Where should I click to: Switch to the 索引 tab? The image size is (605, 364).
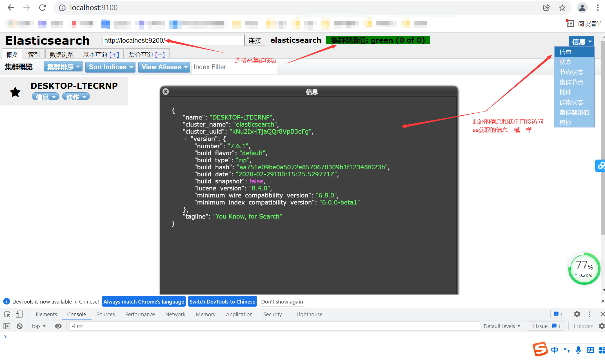tap(34, 54)
